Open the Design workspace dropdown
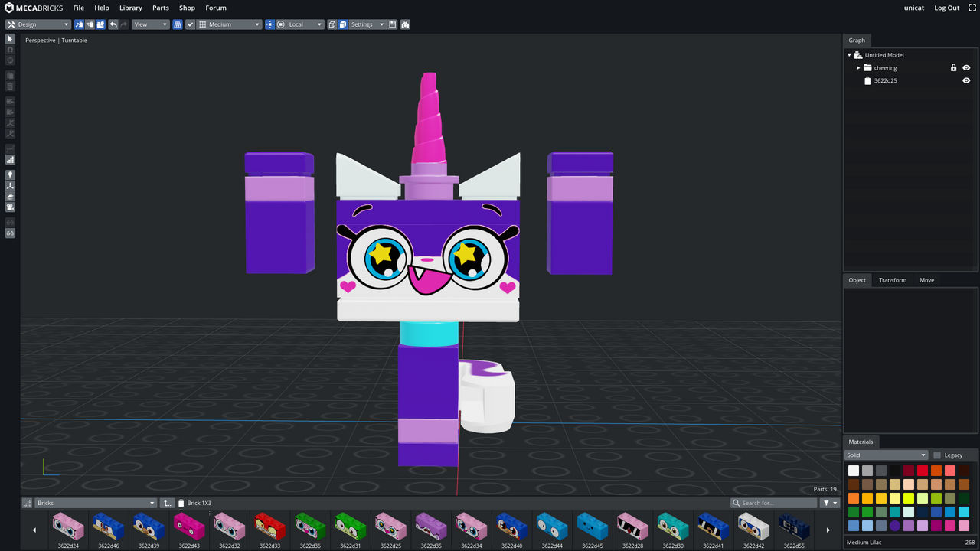The width and height of the screenshot is (980, 551). 38,24
